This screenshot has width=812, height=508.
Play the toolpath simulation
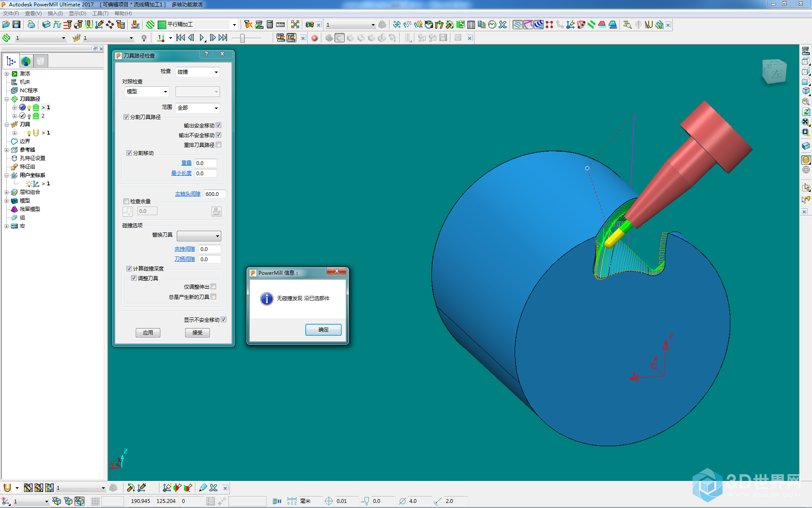[202, 38]
